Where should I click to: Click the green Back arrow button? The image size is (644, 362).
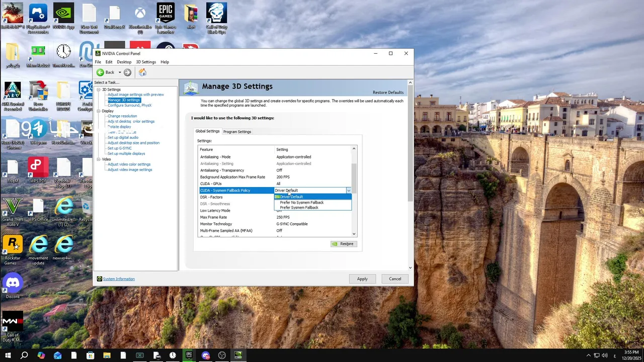point(100,72)
